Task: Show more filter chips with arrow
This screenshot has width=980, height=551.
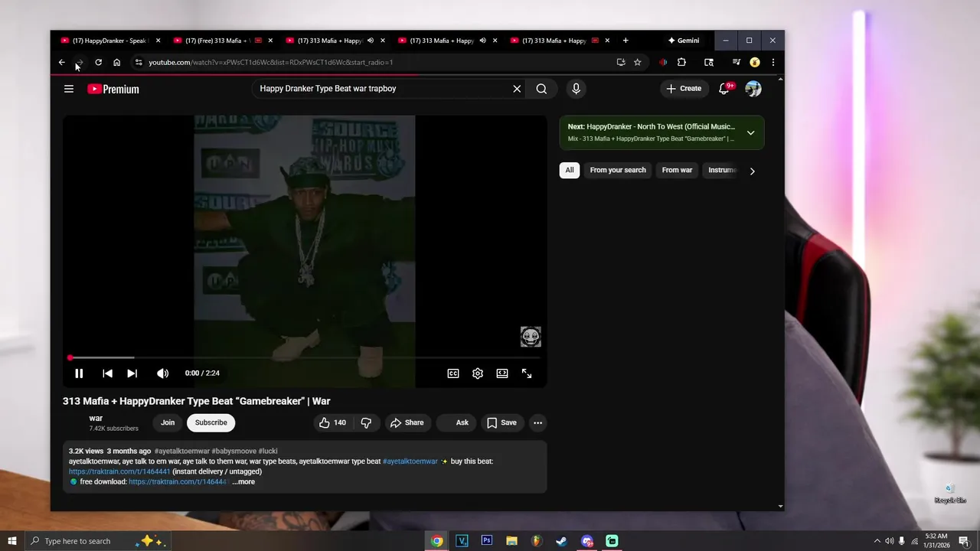Action: point(752,171)
